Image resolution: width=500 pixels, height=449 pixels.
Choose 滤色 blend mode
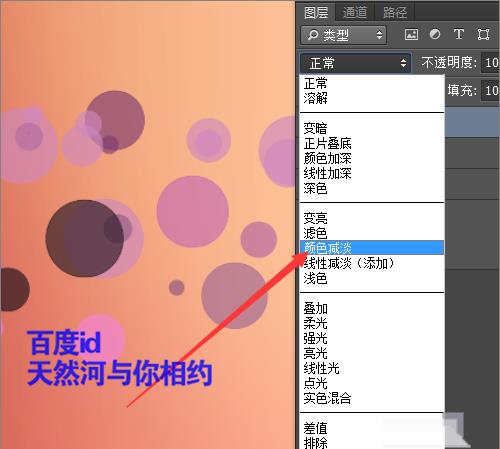[x=372, y=233]
